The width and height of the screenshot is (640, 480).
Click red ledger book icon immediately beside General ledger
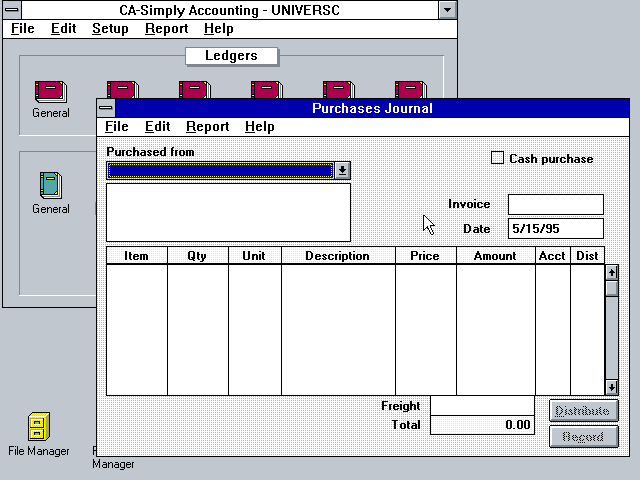coord(122,89)
